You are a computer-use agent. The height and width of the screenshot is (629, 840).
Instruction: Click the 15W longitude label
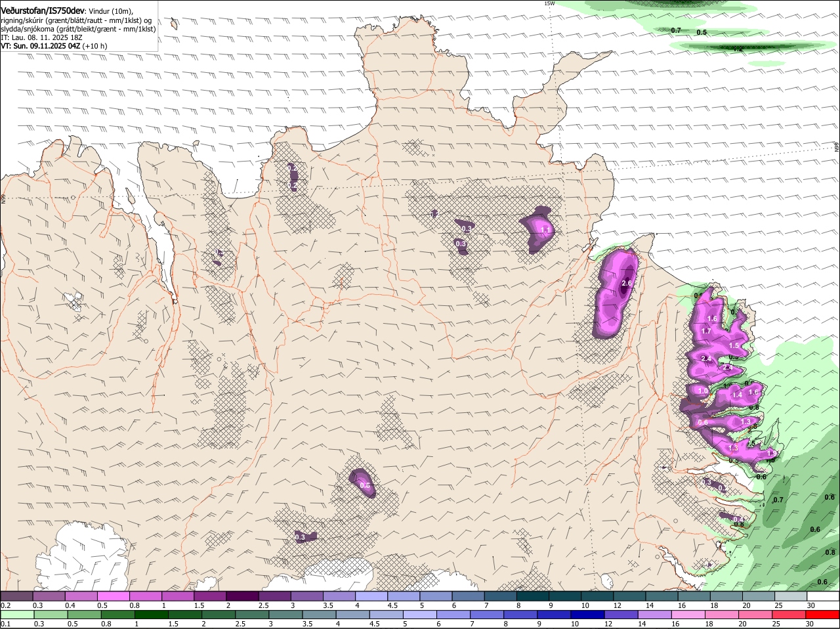pos(549,3)
